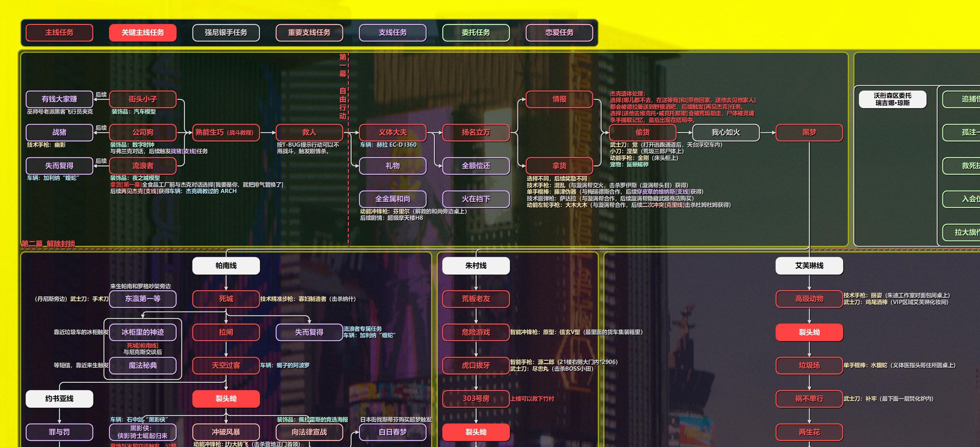Select the 关键主线任务 red legend button
This screenshot has width=980, height=447.
tap(143, 33)
